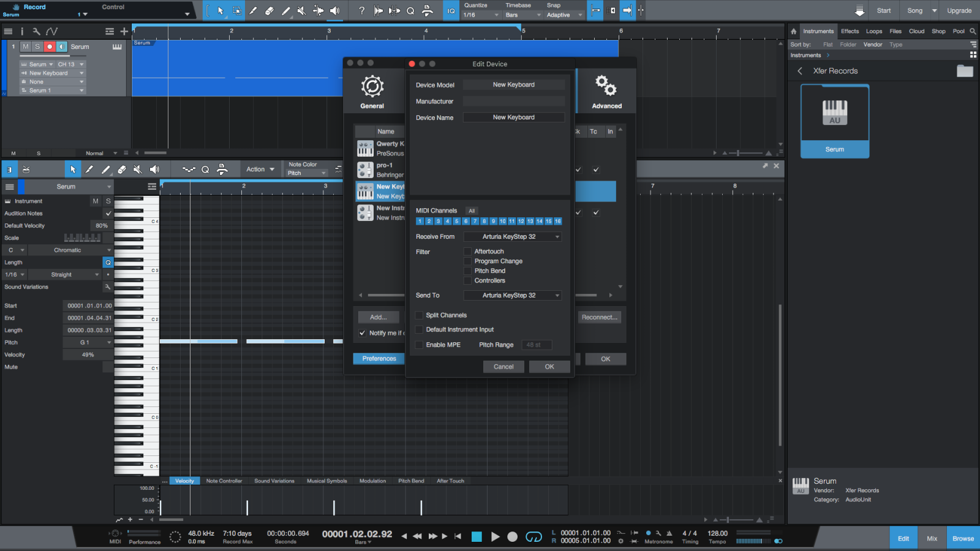Click the record-arm button on Serum track

50,47
